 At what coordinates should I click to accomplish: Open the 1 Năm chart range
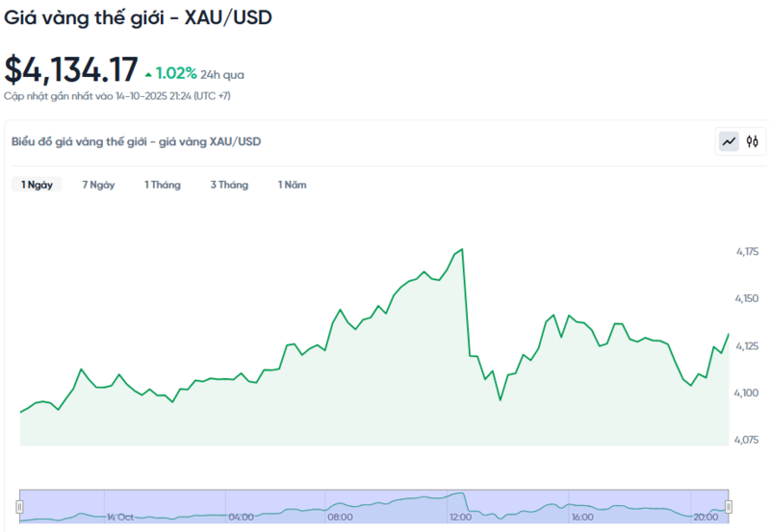pos(293,185)
